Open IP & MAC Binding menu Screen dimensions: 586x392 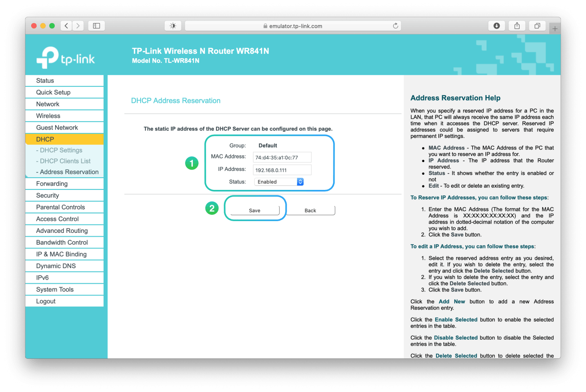tap(64, 254)
